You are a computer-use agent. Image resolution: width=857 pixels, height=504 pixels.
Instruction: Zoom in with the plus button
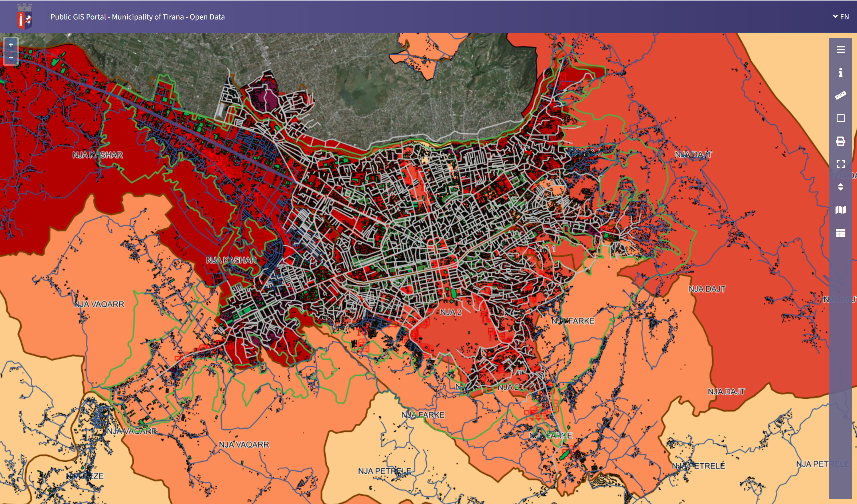11,45
